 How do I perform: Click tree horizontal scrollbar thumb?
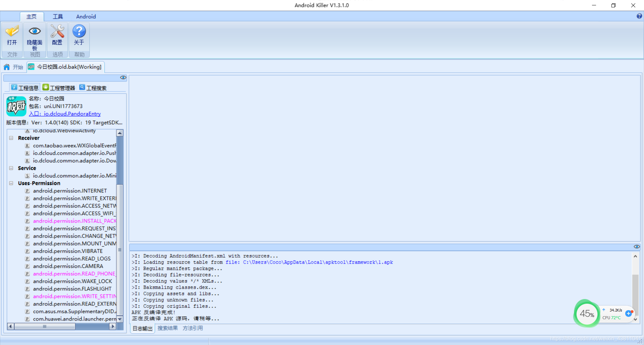click(45, 326)
